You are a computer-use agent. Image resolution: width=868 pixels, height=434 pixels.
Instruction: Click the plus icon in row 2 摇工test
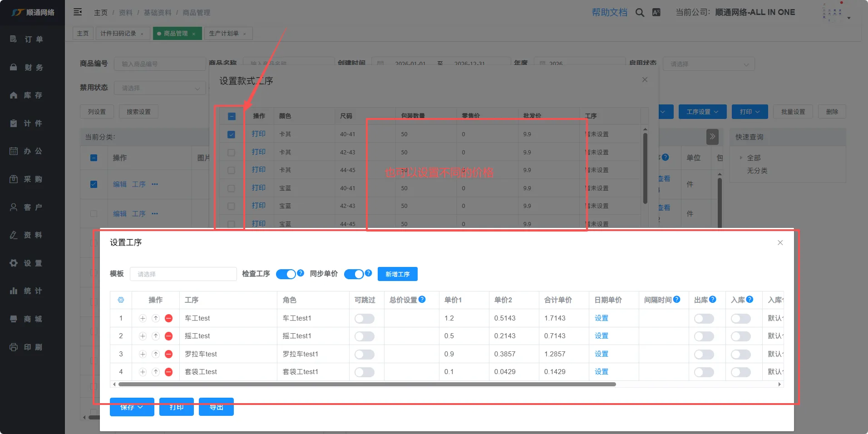(x=143, y=336)
